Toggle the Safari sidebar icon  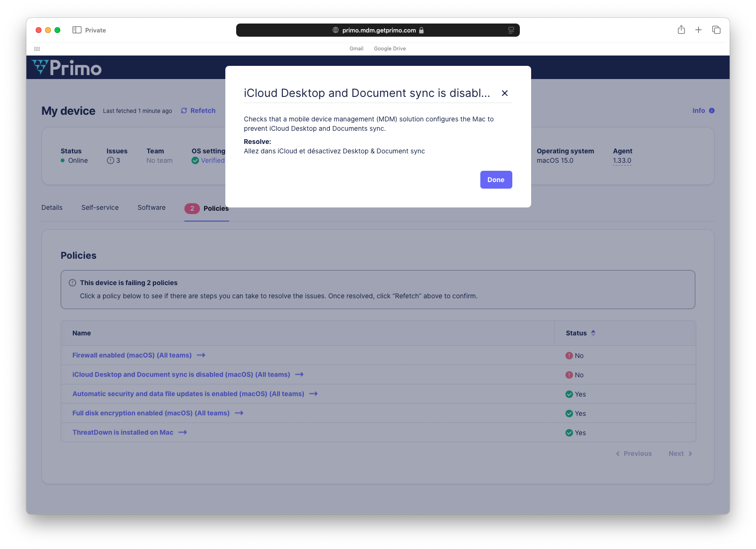pos(77,30)
